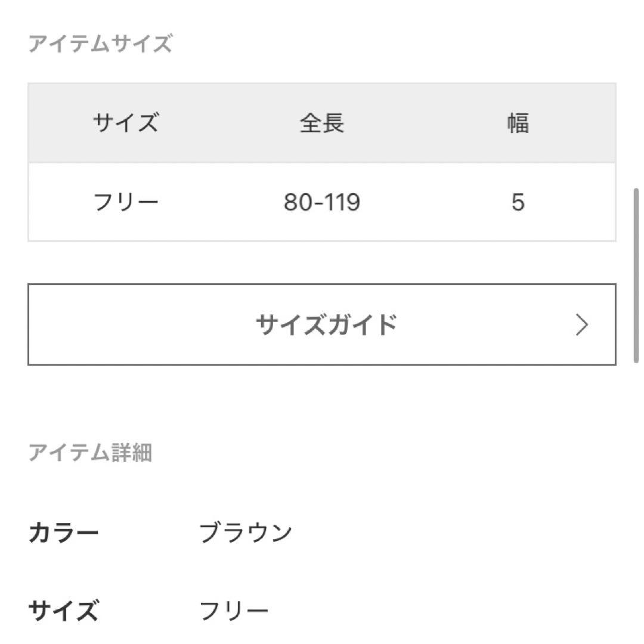Screen dimensions: 644x644
Task: Click the 80-119 length value
Action: [322, 202]
